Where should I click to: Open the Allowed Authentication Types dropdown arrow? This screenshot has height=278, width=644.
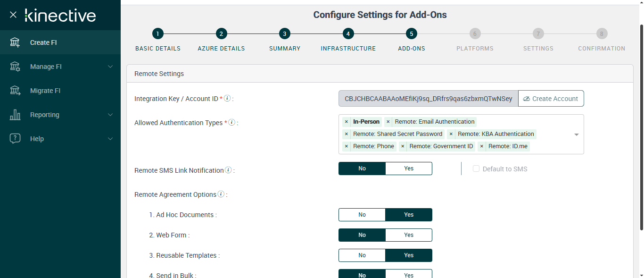576,135
